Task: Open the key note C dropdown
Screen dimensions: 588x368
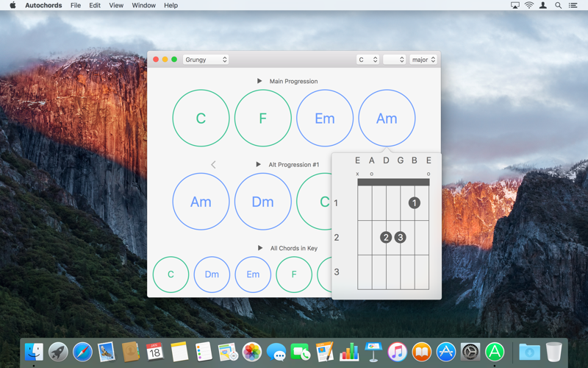Action: click(367, 60)
